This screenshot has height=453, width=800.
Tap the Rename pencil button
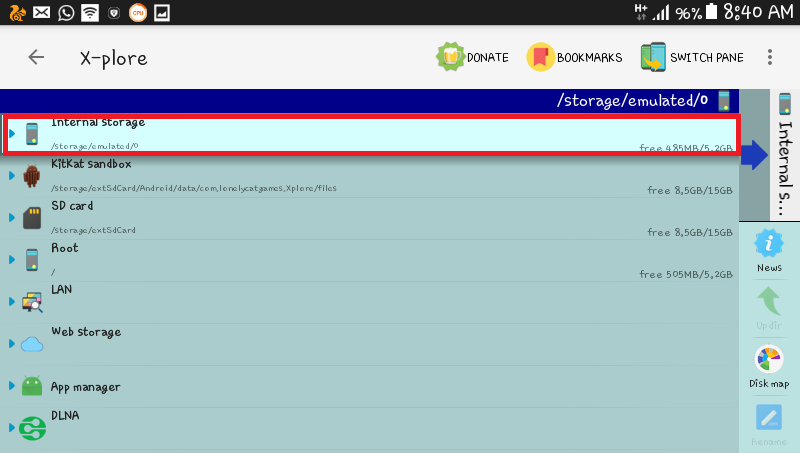(x=769, y=425)
